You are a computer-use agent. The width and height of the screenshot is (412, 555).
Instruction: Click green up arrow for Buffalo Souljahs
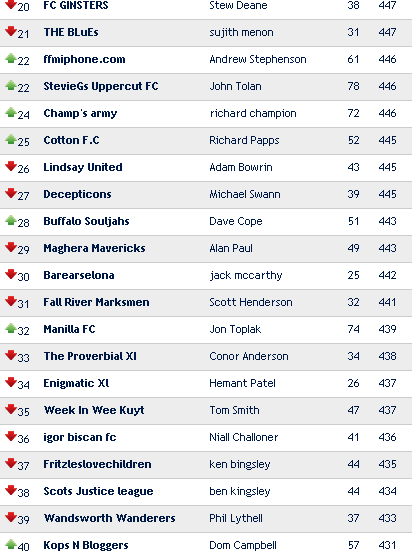(11, 220)
